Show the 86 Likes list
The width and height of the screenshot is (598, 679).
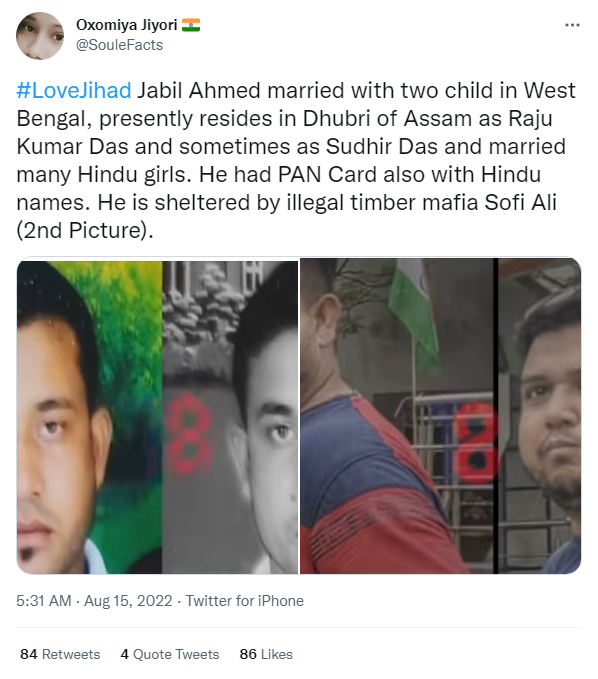tap(266, 654)
